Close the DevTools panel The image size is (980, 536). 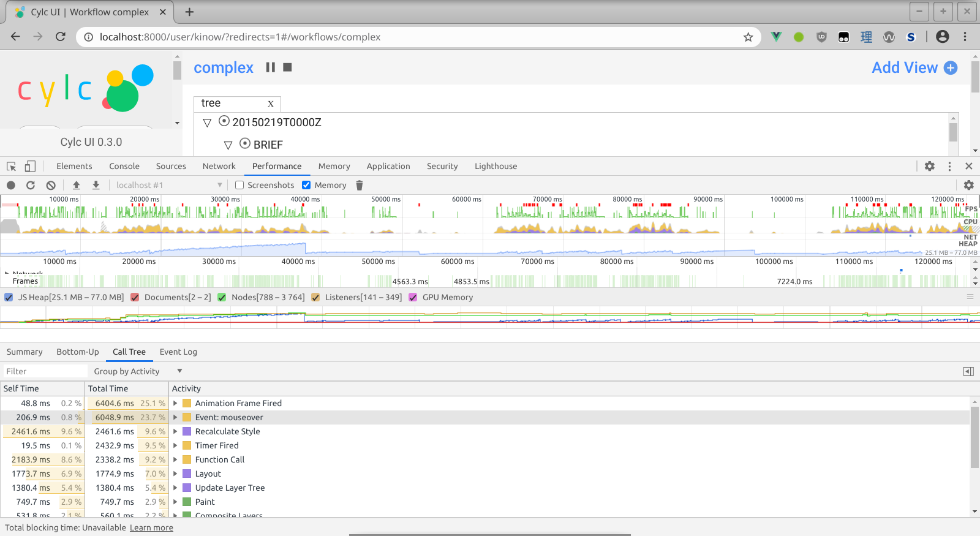pyautogui.click(x=968, y=166)
